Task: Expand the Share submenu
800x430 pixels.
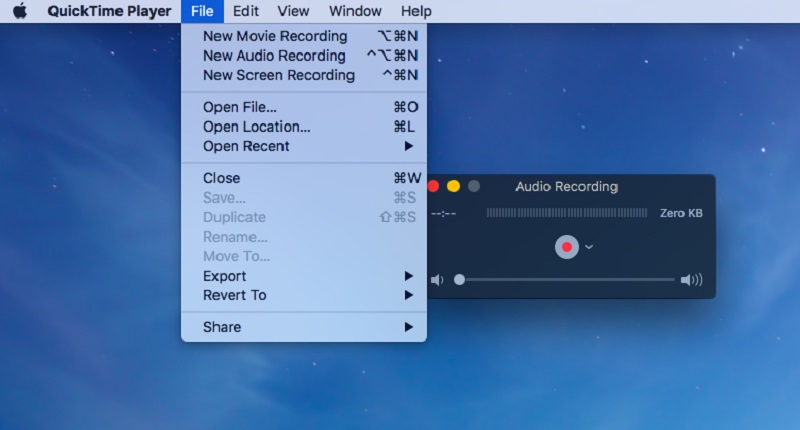Action: (x=304, y=327)
